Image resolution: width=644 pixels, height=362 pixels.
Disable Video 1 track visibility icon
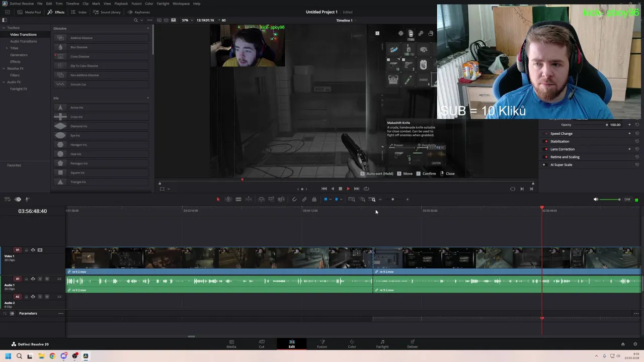click(x=40, y=250)
